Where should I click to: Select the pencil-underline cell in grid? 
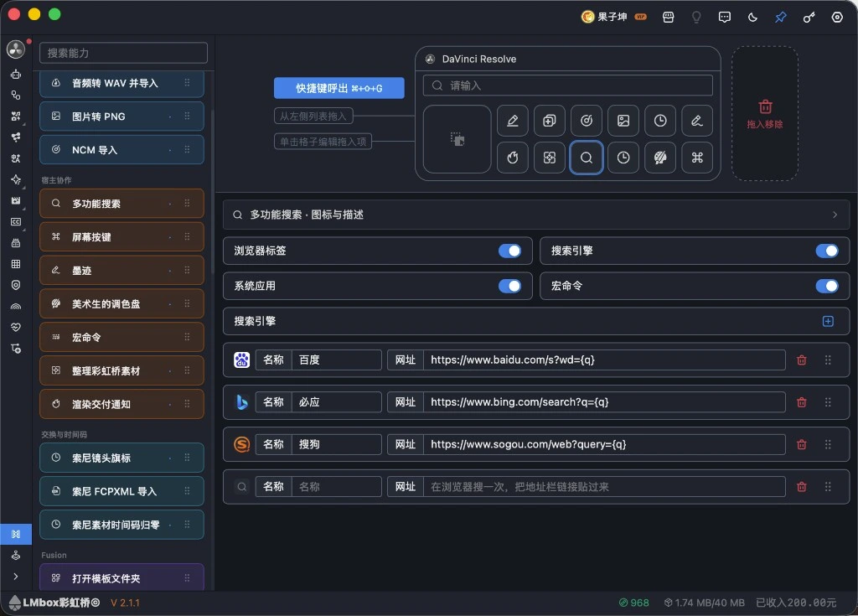[512, 121]
